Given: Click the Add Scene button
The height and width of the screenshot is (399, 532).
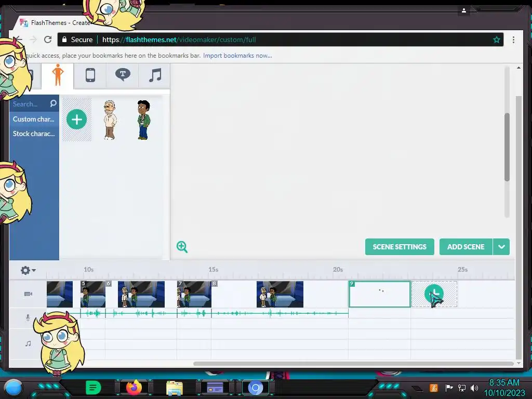Looking at the screenshot, I should (465, 247).
